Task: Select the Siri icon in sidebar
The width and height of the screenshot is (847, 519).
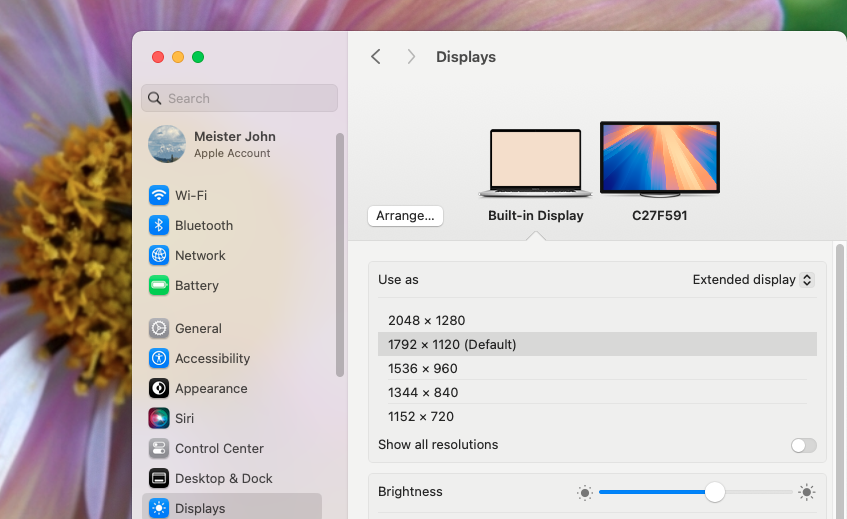Action: point(159,418)
